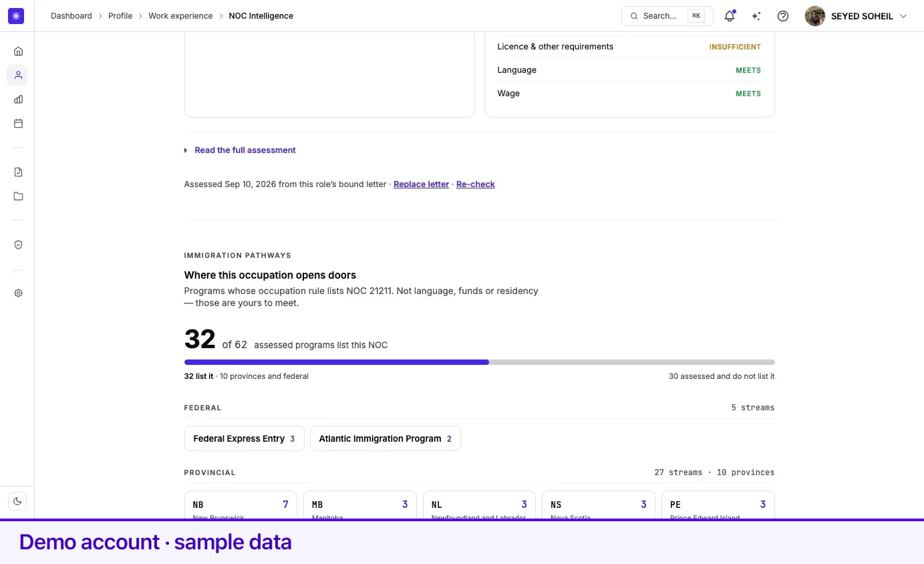Click the 32 of 62 progress bar

(x=480, y=362)
